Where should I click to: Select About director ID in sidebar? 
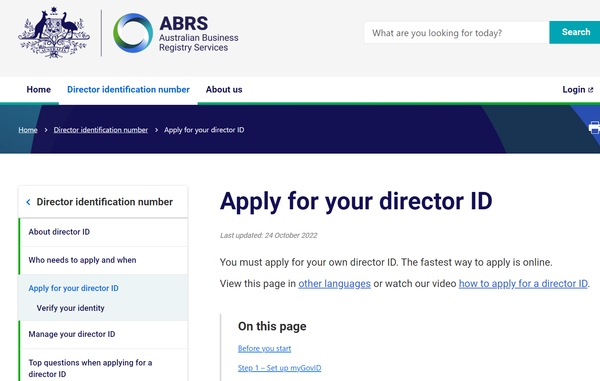pos(103,232)
